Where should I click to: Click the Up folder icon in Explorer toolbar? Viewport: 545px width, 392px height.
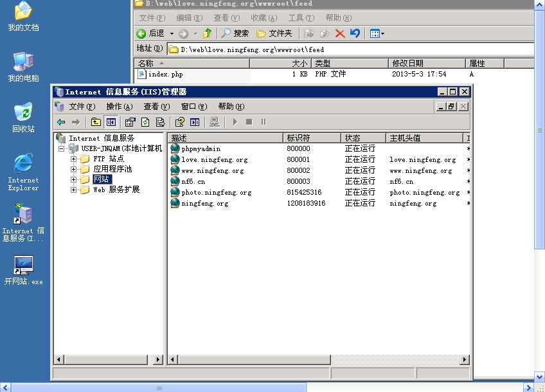208,33
